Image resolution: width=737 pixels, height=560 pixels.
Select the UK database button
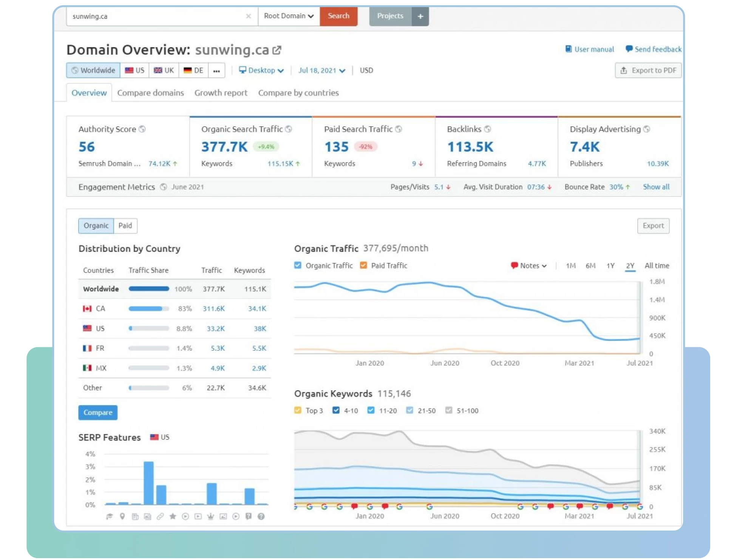(164, 70)
